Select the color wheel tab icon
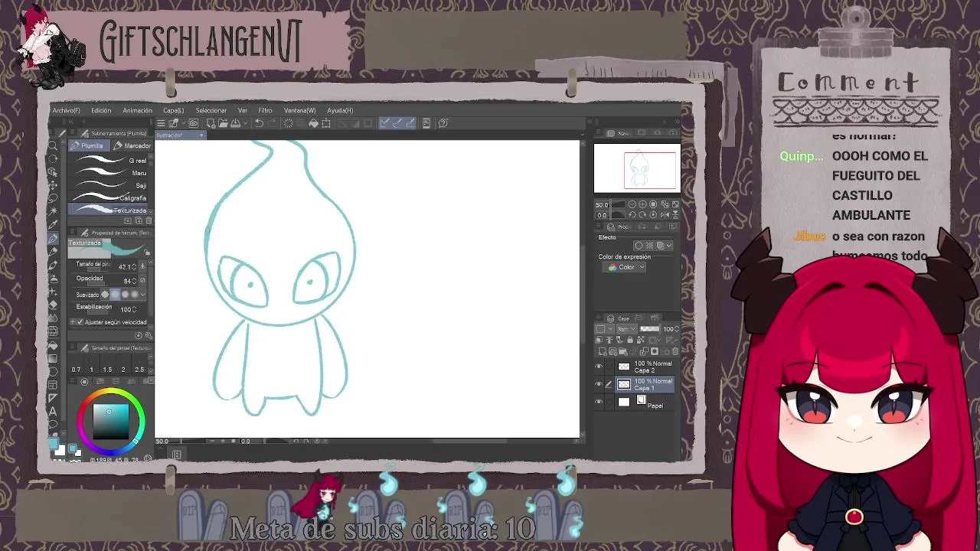Viewport: 980px width, 551px height. pos(84,381)
